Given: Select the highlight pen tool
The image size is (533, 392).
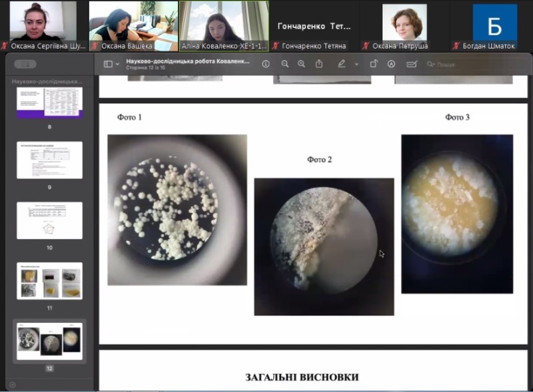Looking at the screenshot, I should pos(342,64).
